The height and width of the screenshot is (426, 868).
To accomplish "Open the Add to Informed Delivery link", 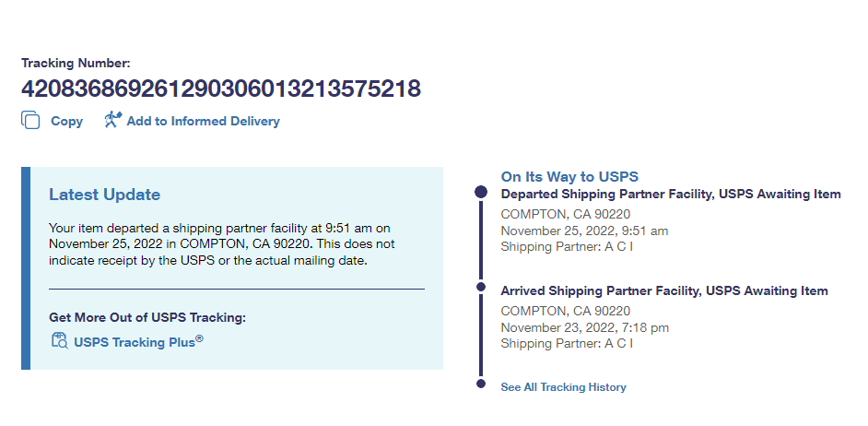I will click(203, 121).
